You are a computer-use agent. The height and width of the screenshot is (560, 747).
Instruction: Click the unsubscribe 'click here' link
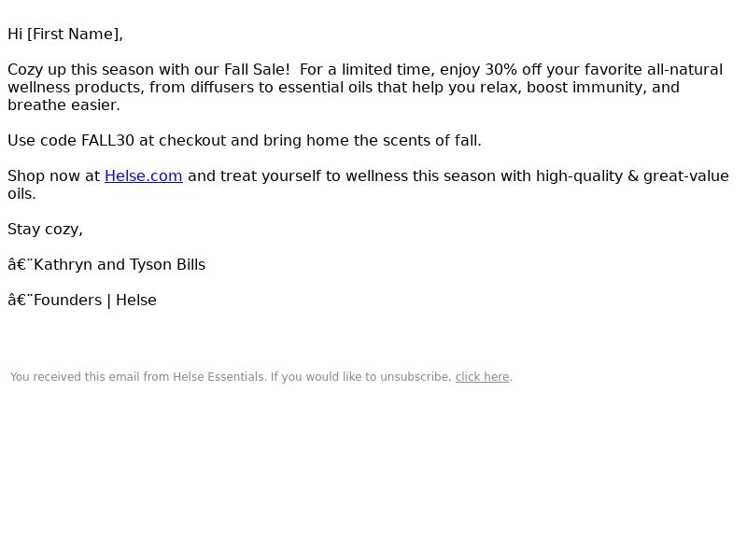pyautogui.click(x=482, y=377)
